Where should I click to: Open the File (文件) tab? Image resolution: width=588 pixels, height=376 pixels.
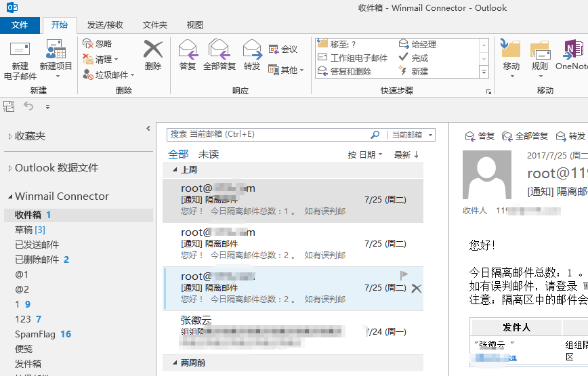(20, 25)
